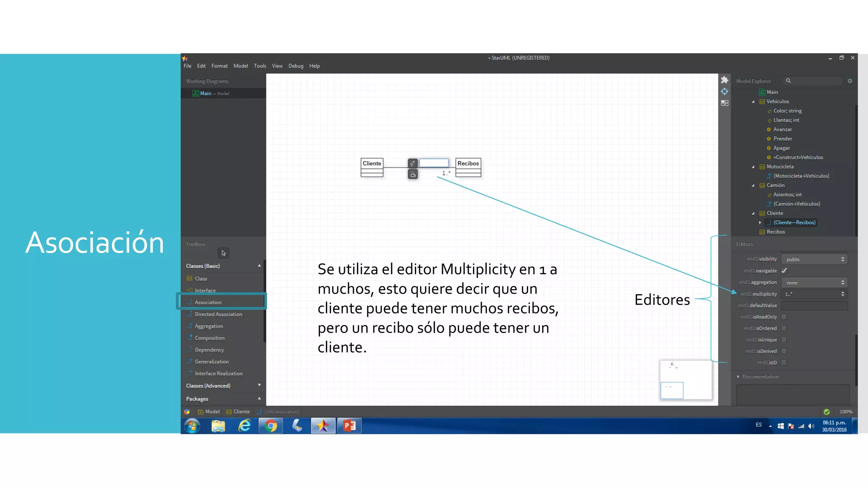Select the Avanzar operation in Model Explorer
Screen dimensions: 868x488
pyautogui.click(x=782, y=130)
